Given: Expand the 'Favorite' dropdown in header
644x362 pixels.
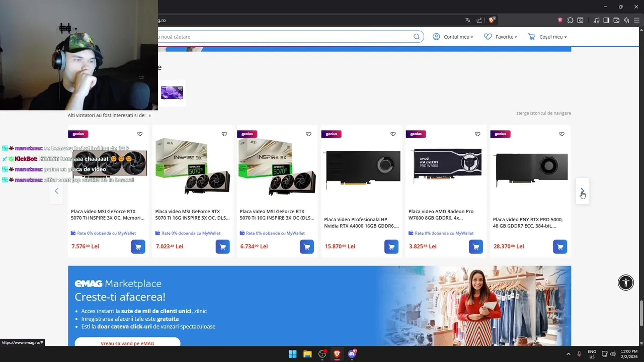Looking at the screenshot, I should click(501, 37).
